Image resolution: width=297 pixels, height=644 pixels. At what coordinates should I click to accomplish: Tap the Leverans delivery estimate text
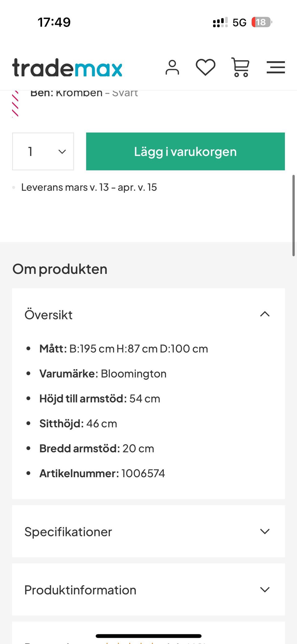[x=89, y=187]
